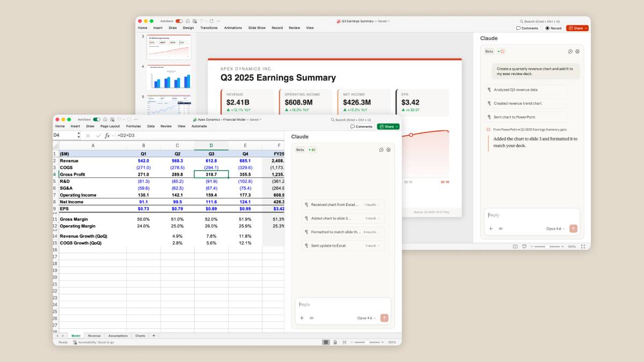Open the Animations tab in PowerPoint
This screenshot has height=362, width=644.
[233, 28]
